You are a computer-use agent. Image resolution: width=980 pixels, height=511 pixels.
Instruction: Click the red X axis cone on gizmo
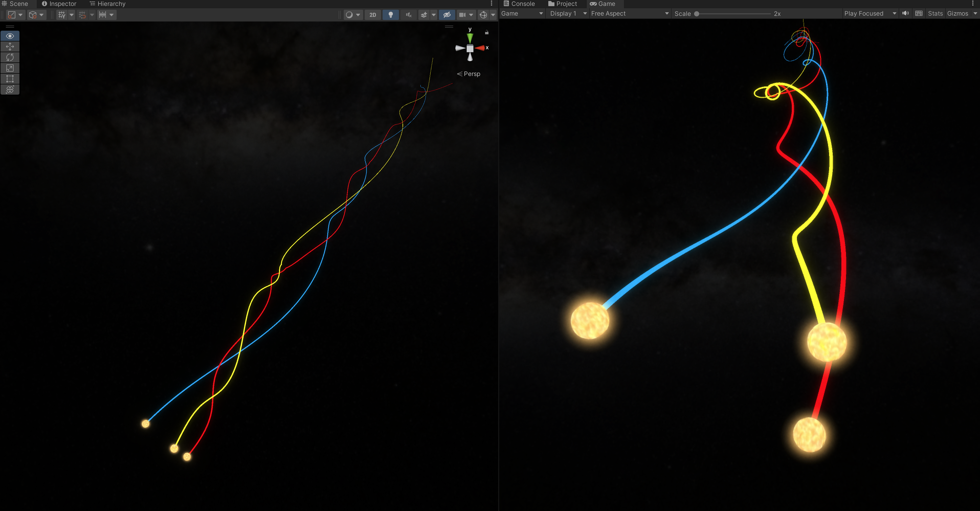(x=480, y=48)
